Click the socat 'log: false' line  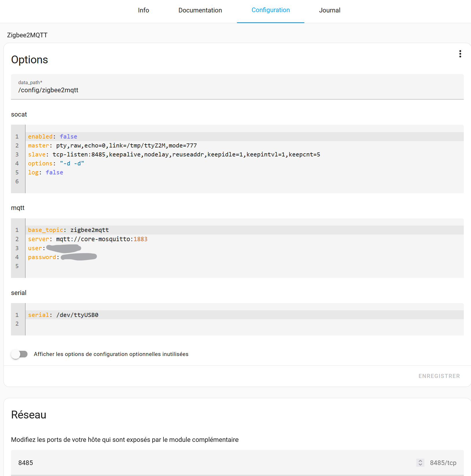(244, 172)
